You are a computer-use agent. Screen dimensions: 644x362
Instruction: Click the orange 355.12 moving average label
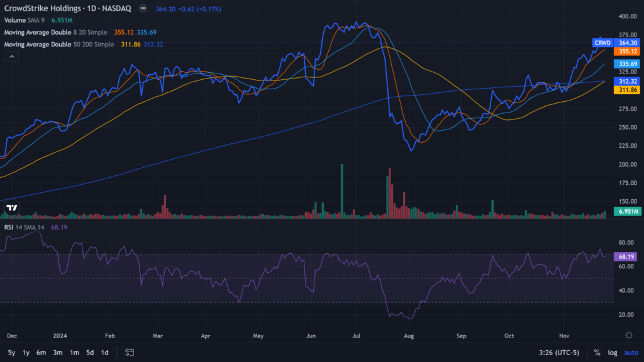coord(628,51)
